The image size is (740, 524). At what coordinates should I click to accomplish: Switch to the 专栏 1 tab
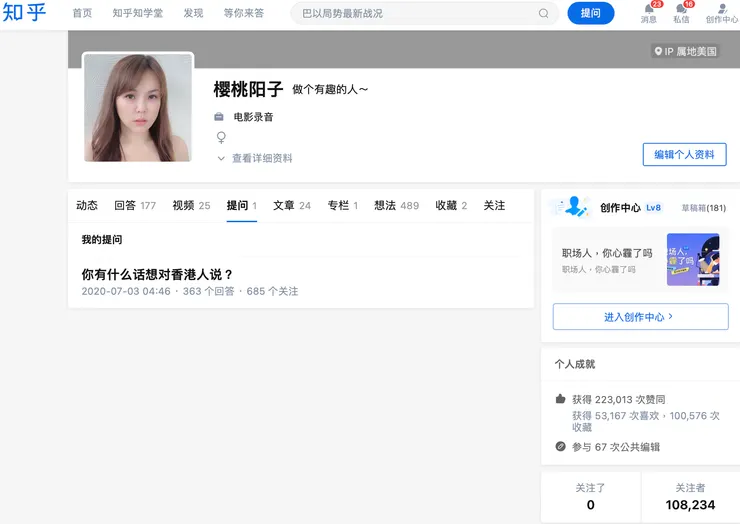[343, 205]
